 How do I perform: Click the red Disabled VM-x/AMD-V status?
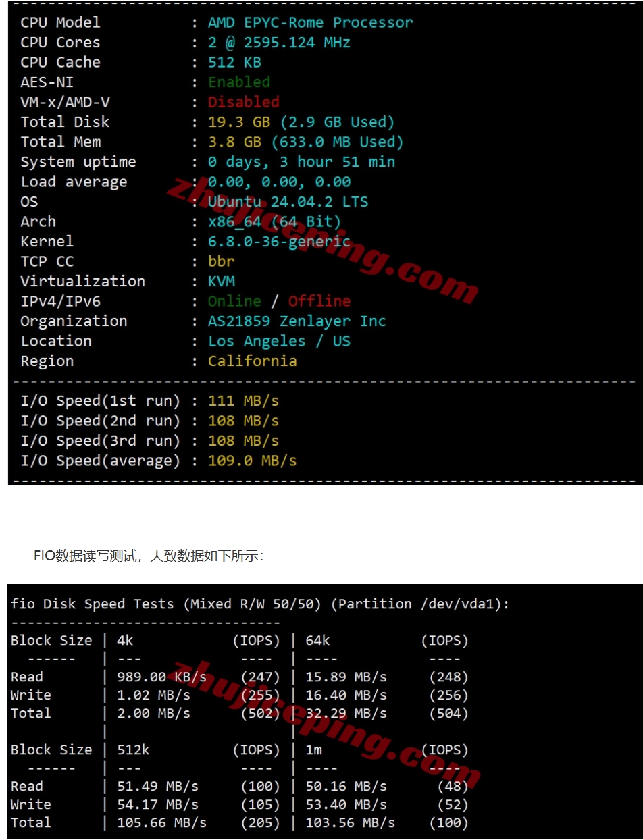(243, 102)
